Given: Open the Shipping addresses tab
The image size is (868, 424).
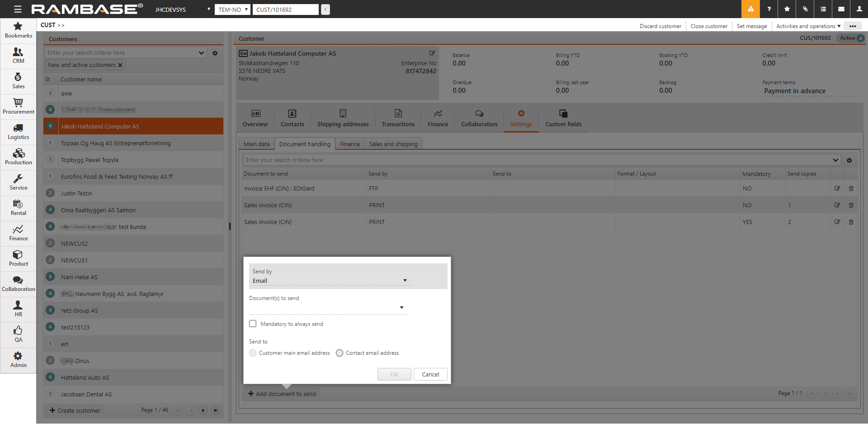Looking at the screenshot, I should tap(343, 118).
